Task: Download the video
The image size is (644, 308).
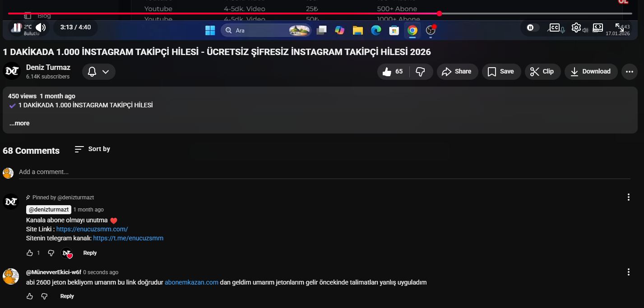Action: click(x=591, y=71)
